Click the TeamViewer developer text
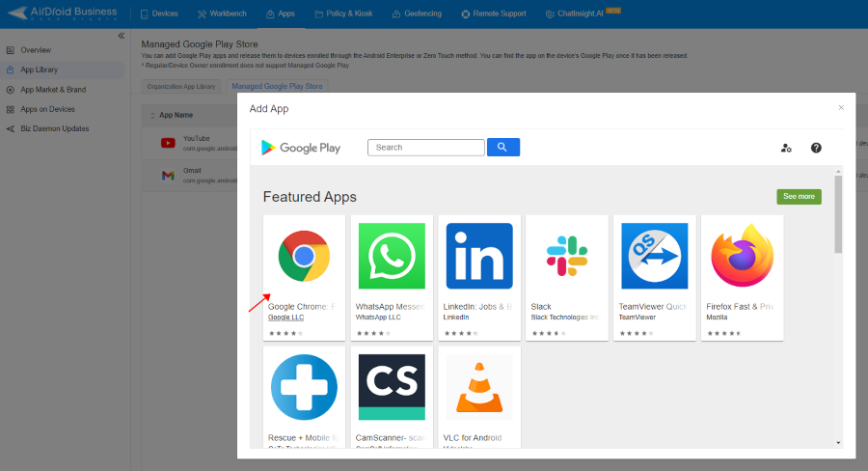 pyautogui.click(x=637, y=318)
